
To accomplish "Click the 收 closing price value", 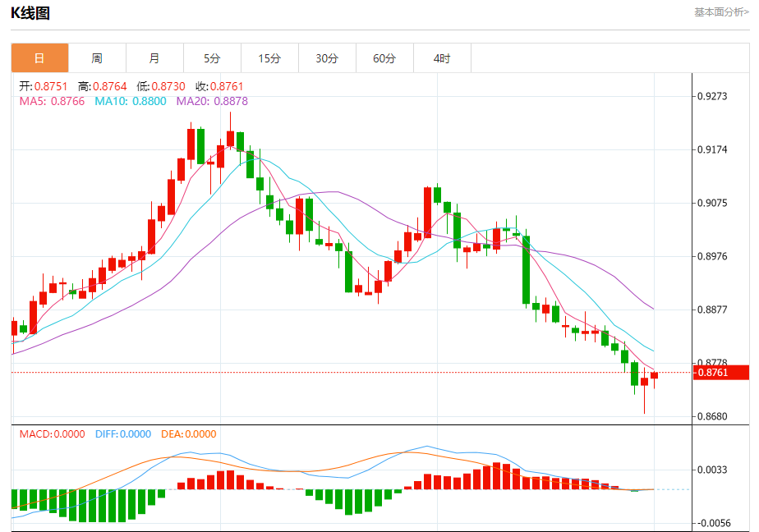I will 219,86.
